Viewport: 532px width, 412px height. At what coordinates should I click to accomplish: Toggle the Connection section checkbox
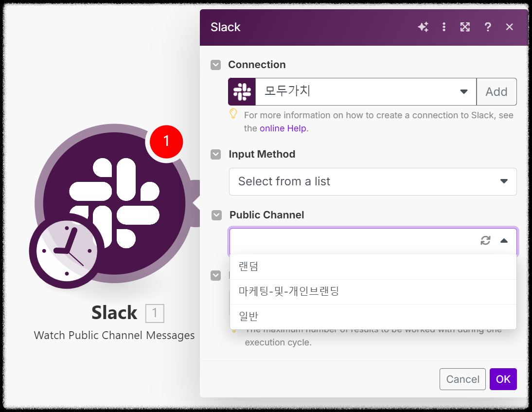pos(215,65)
